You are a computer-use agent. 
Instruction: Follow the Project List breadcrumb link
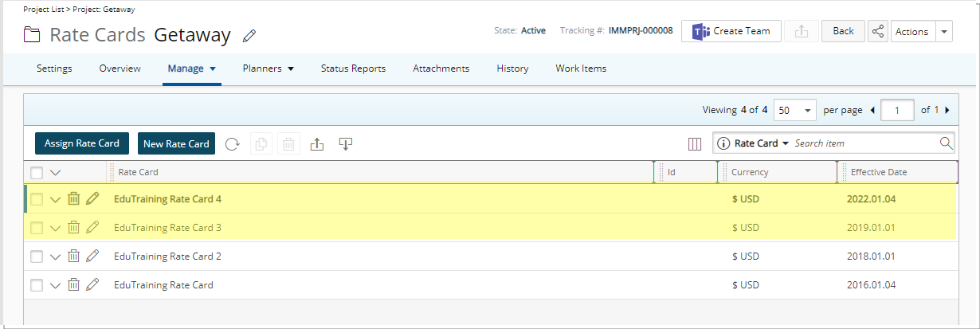click(45, 10)
